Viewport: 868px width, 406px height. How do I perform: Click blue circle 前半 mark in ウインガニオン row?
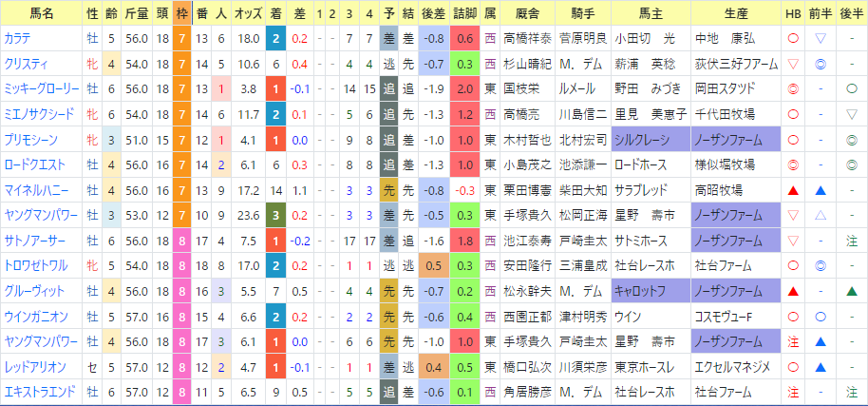click(821, 317)
